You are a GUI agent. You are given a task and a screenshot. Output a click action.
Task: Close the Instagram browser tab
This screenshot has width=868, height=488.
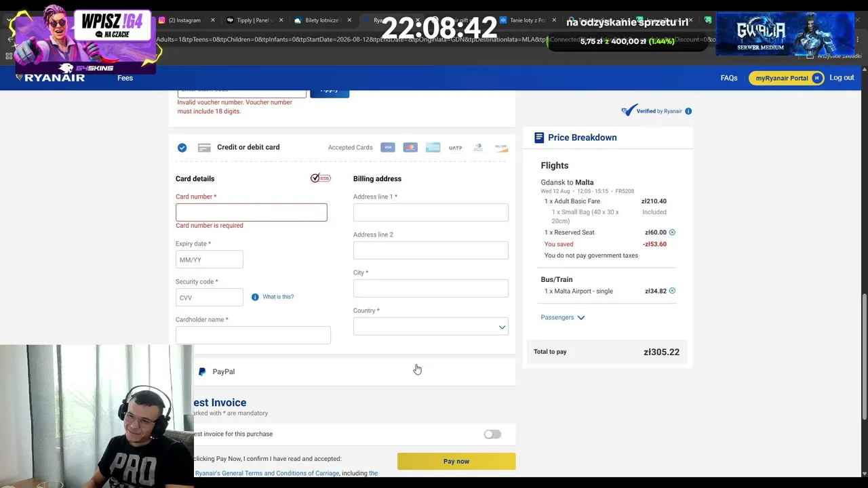pos(212,20)
